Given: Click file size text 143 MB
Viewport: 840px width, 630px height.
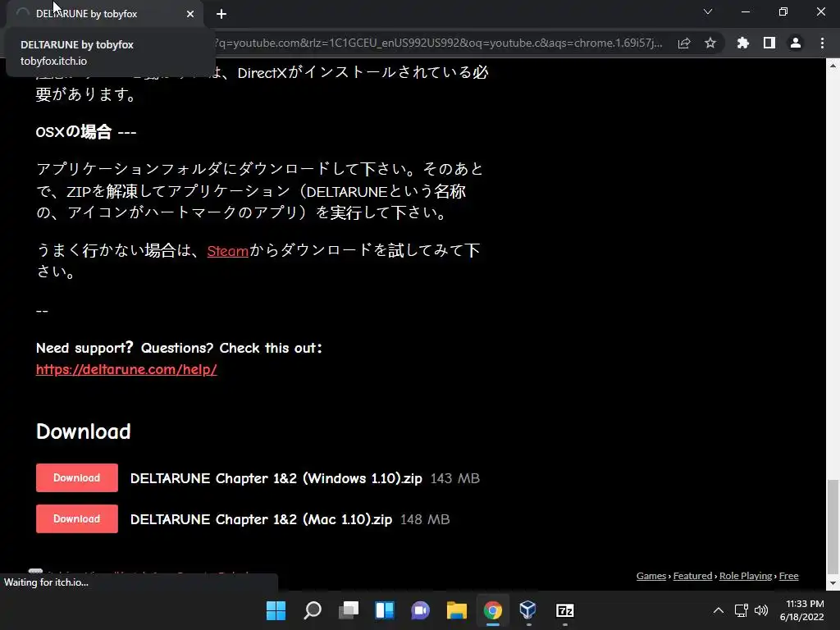Looking at the screenshot, I should (x=454, y=478).
